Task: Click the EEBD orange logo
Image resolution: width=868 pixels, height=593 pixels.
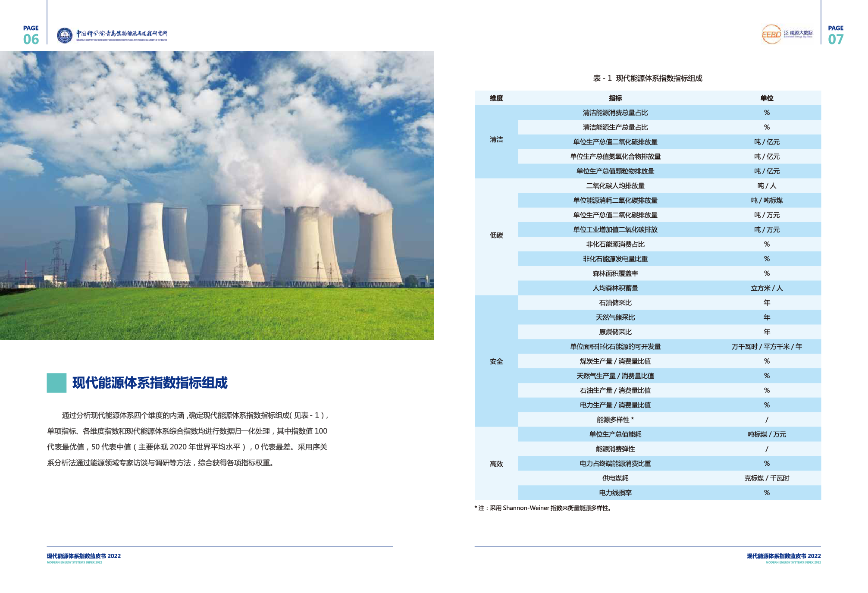Action: pos(771,35)
